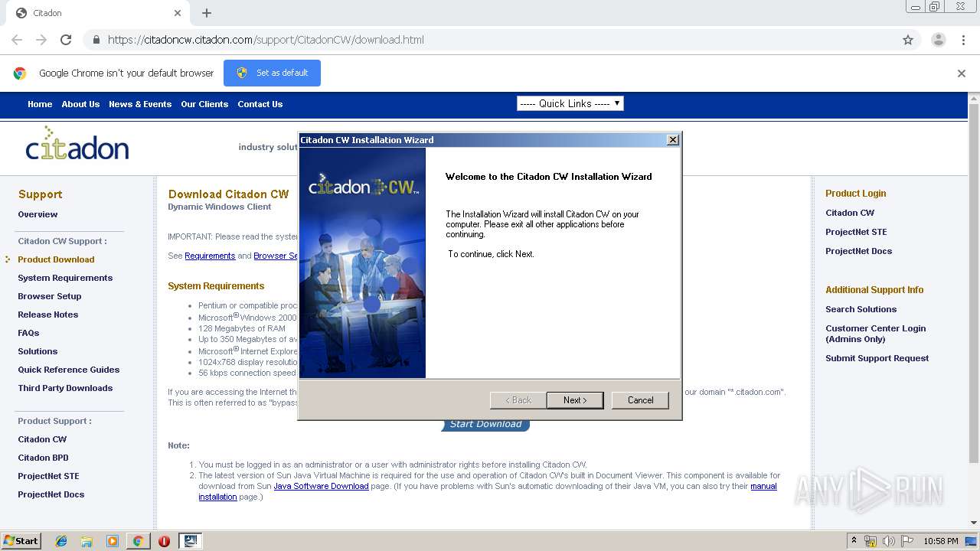Open Our Clients menu item
This screenshot has width=980, height=551.
click(x=204, y=104)
